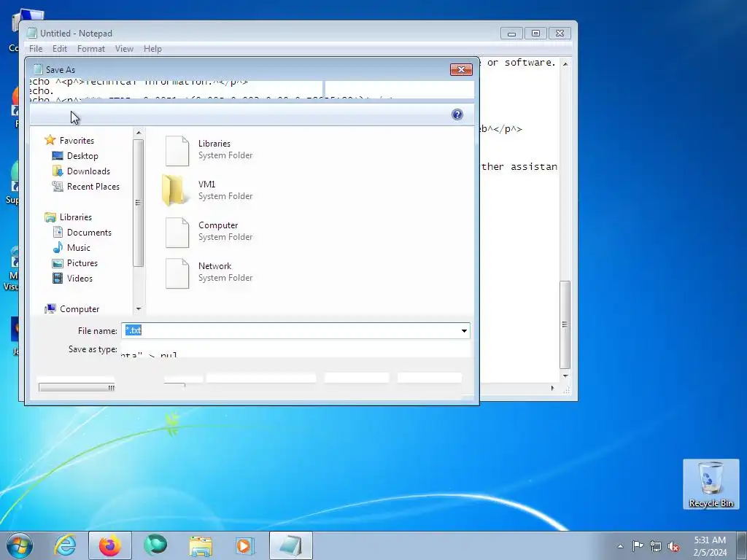747x560 pixels.
Task: Select the Computer system folder item
Action: [209, 231]
